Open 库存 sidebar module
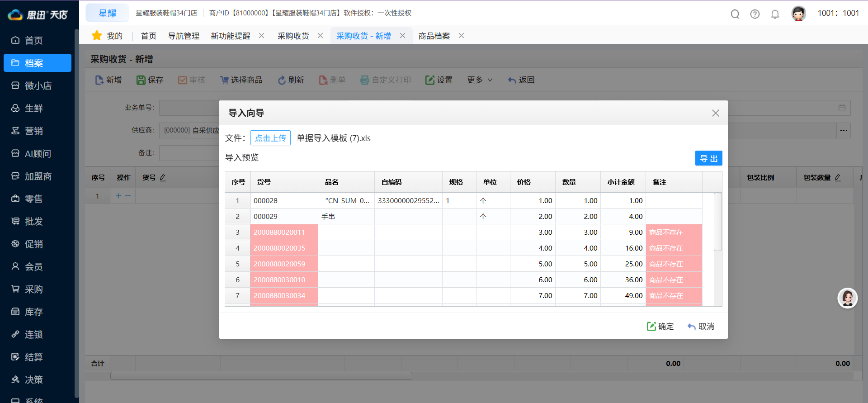This screenshot has width=868, height=403. (37, 312)
